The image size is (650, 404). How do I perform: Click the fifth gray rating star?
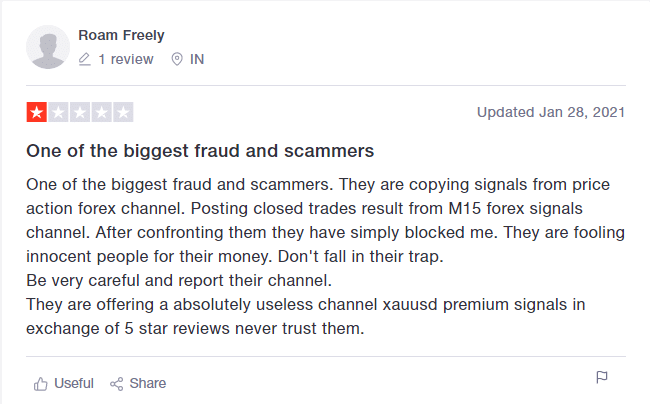124,112
